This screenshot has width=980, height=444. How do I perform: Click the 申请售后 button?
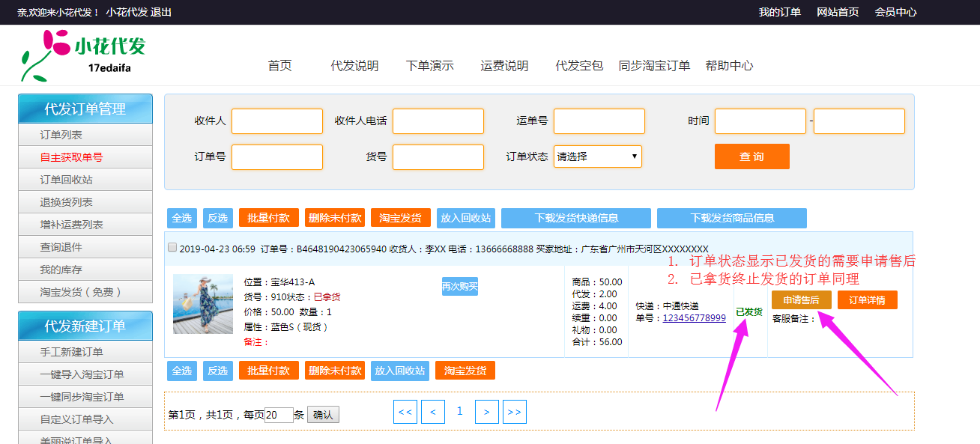click(802, 299)
